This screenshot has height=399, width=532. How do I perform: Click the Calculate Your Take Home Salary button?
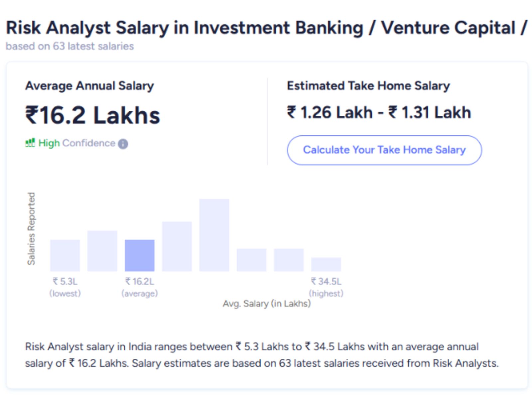pyautogui.click(x=384, y=150)
